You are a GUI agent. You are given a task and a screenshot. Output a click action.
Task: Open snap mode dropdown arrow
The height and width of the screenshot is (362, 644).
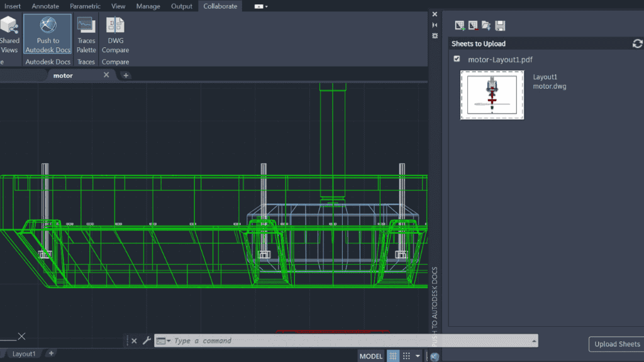click(x=418, y=356)
